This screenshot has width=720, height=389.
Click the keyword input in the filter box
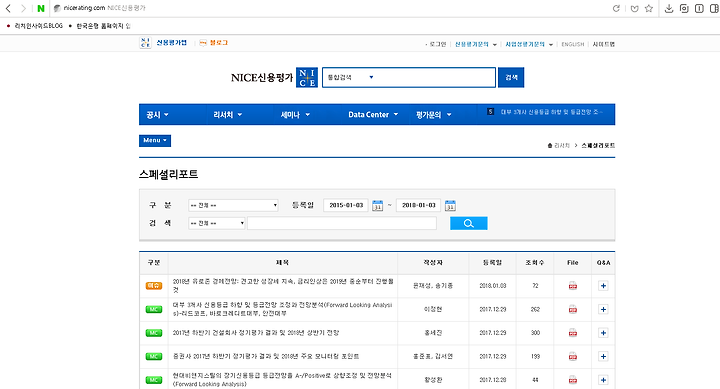pyautogui.click(x=342, y=223)
